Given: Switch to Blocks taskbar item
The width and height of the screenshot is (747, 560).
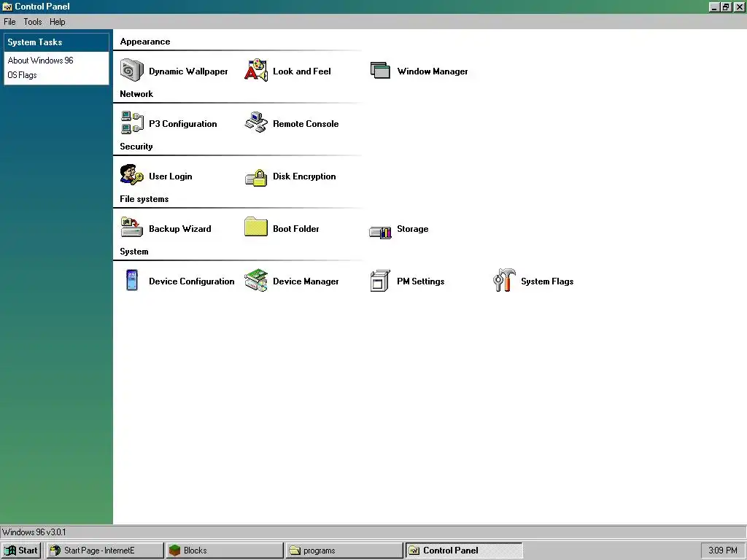Looking at the screenshot, I should click(225, 551).
